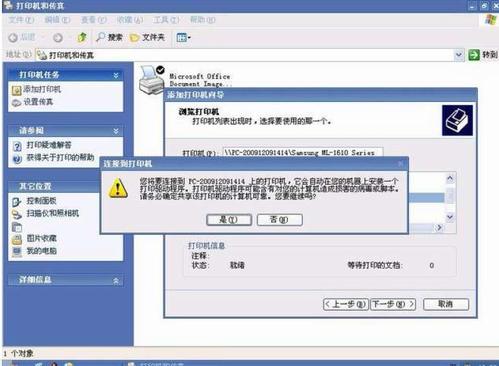Click 上一步 (Back) in the wizard
This screenshot has height=366, width=499.
[x=346, y=304]
